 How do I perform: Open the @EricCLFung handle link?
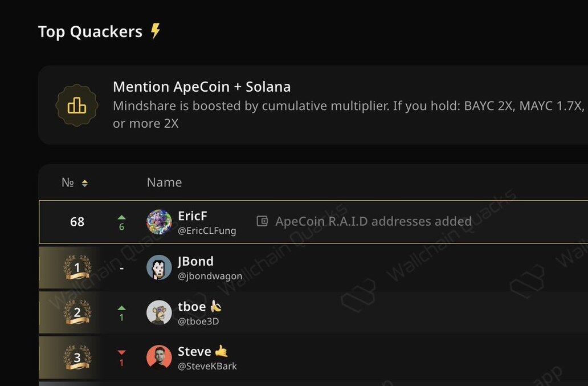click(x=207, y=231)
